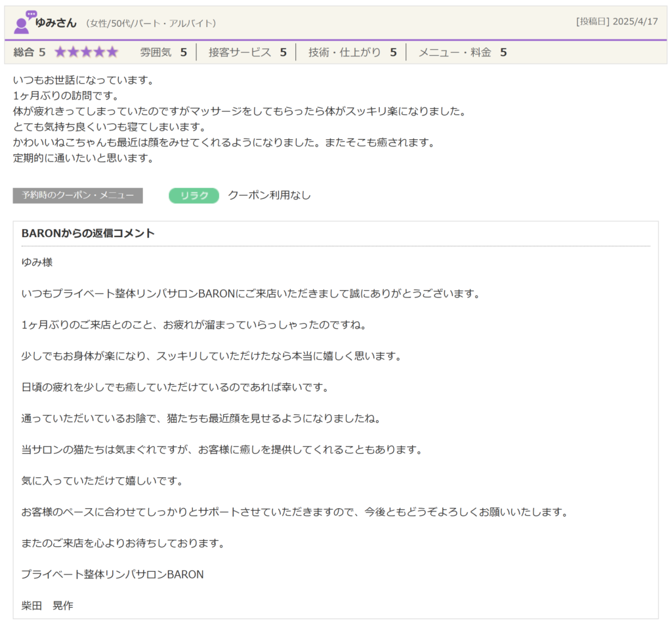Click the gray 予約時のクーポン・メニュー label
This screenshot has height=623, width=672.
coord(77,196)
